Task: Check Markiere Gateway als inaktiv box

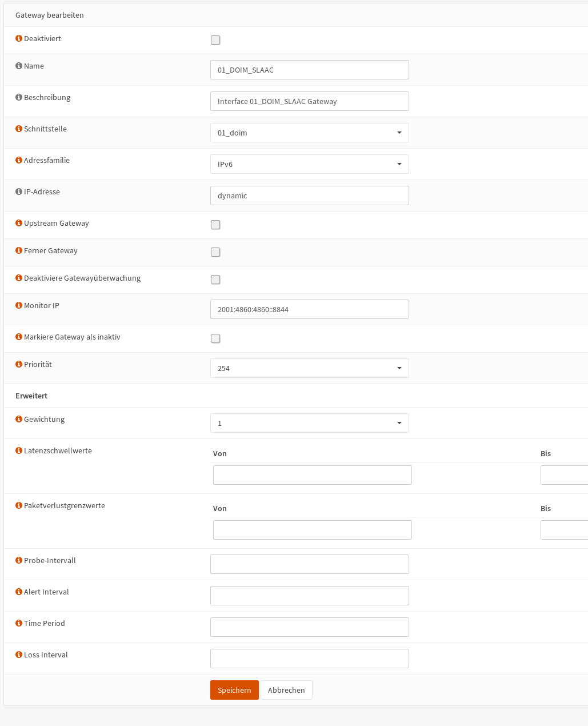Action: pyautogui.click(x=215, y=338)
